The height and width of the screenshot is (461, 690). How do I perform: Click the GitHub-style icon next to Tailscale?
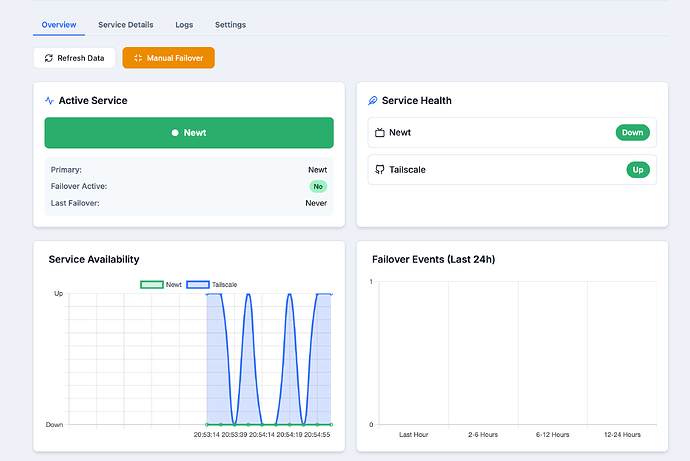click(380, 170)
